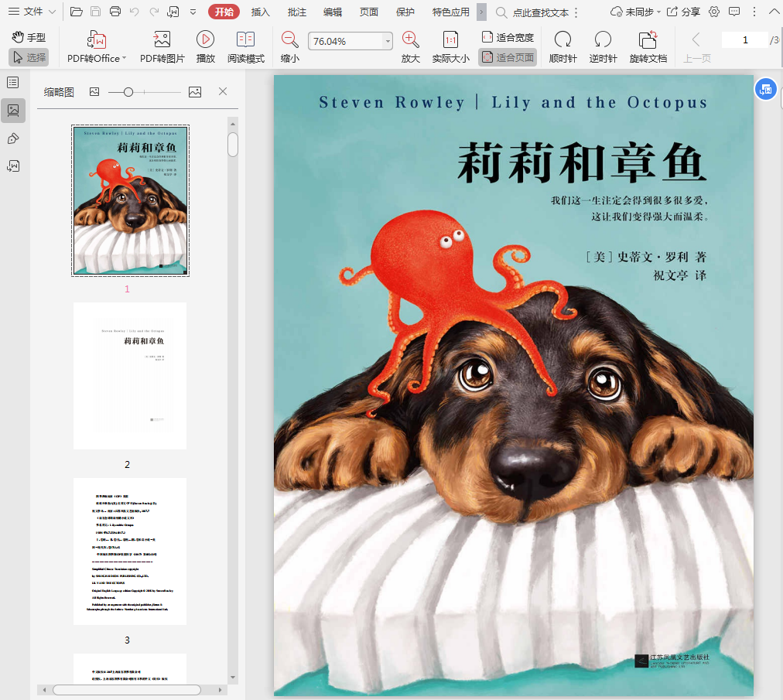Click the PDF转Office conversion icon

pyautogui.click(x=96, y=39)
